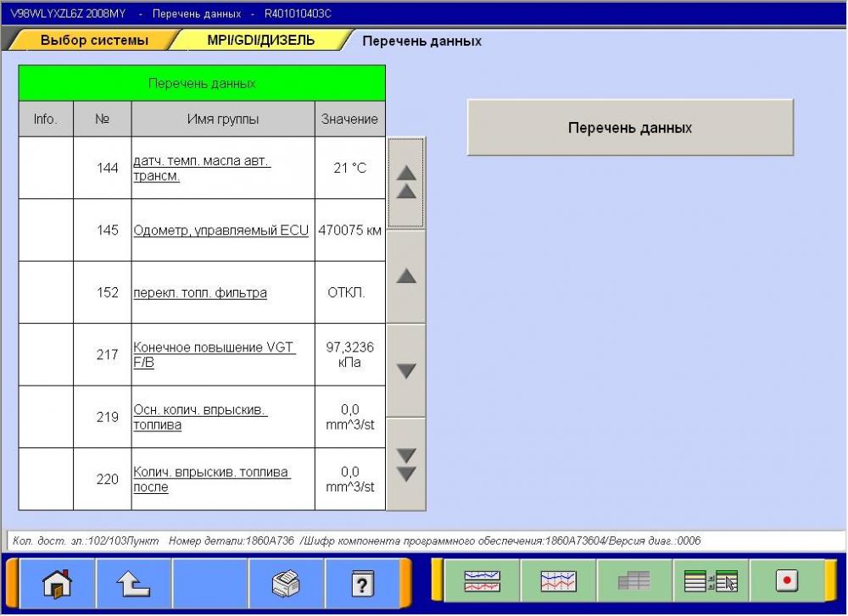
Task: Jump up a page with double up arrow
Action: point(406,183)
